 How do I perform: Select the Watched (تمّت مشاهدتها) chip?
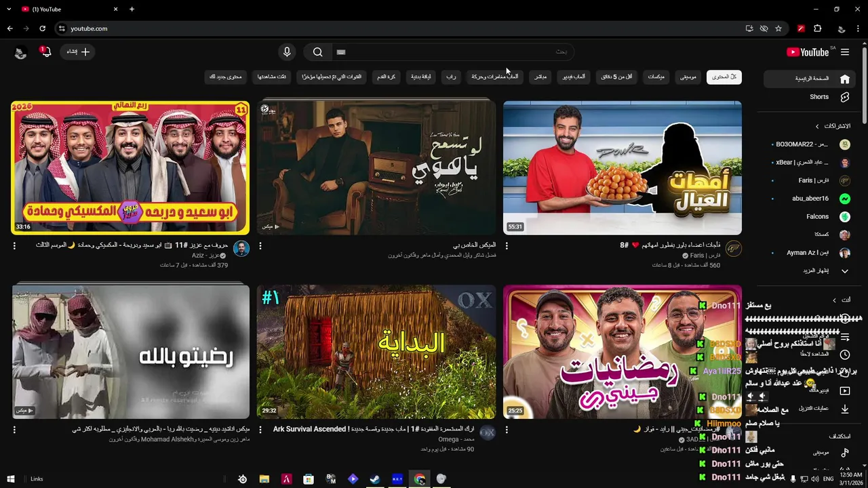pos(272,77)
